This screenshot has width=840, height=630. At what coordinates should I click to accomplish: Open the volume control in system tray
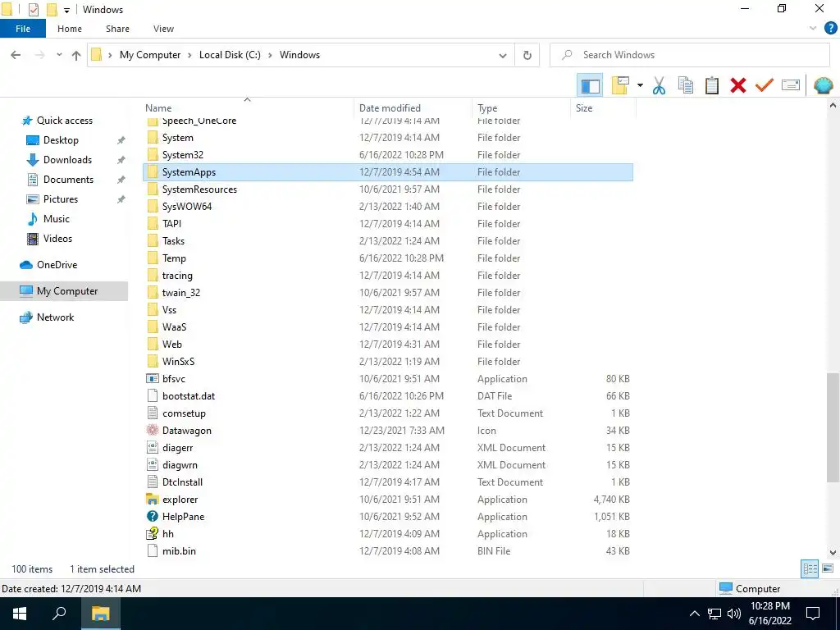coord(734,614)
